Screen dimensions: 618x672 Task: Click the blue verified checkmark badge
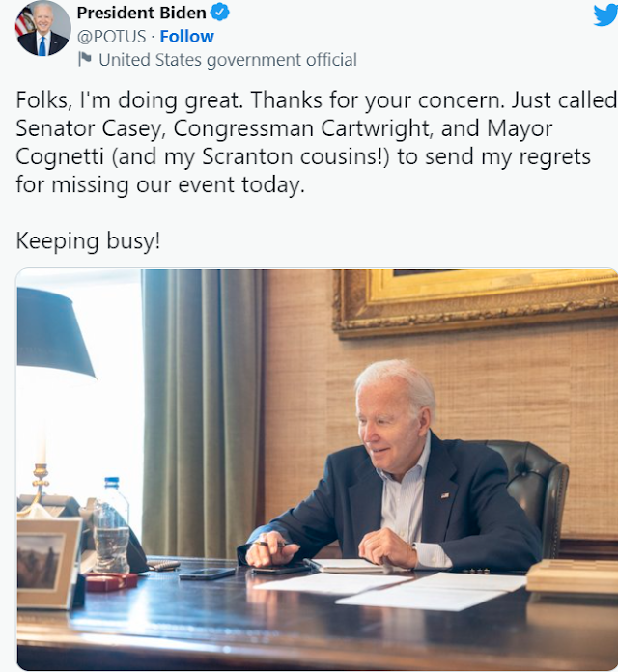click(221, 13)
